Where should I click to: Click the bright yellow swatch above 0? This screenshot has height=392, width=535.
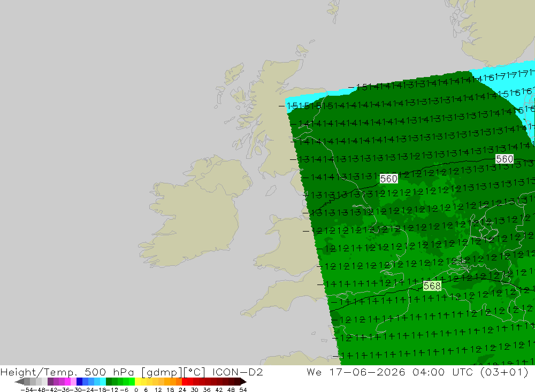pyautogui.click(x=138, y=381)
